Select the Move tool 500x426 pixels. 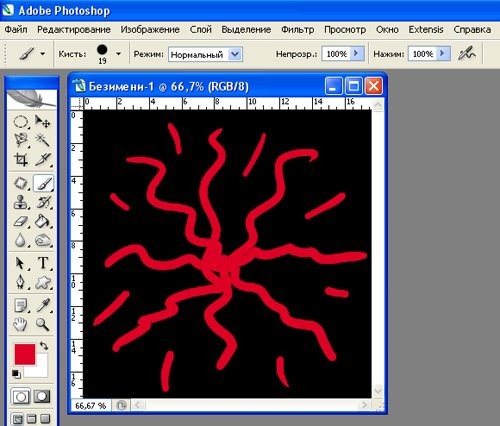(x=43, y=121)
